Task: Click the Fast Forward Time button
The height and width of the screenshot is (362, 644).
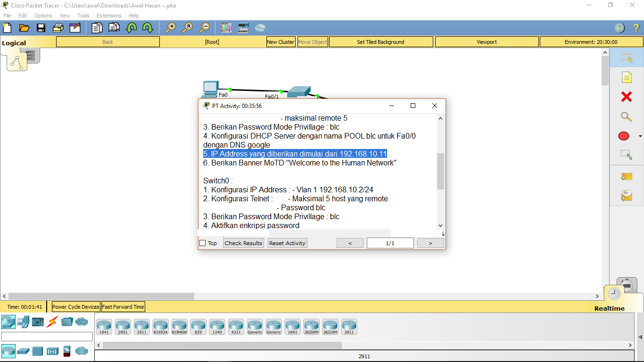Action: click(123, 307)
